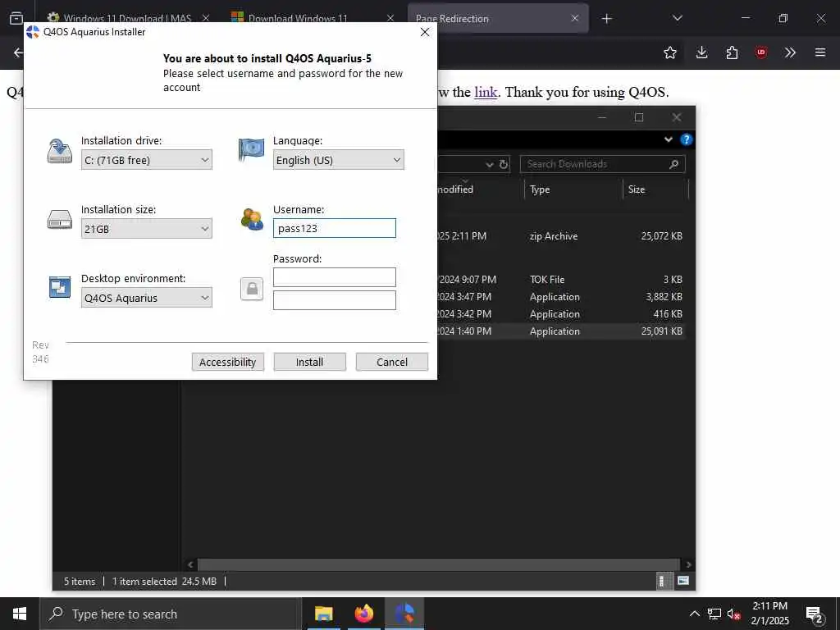Screen dimensions: 840x630
Task: Open the Explorer address history dropdown
Action: (x=490, y=164)
